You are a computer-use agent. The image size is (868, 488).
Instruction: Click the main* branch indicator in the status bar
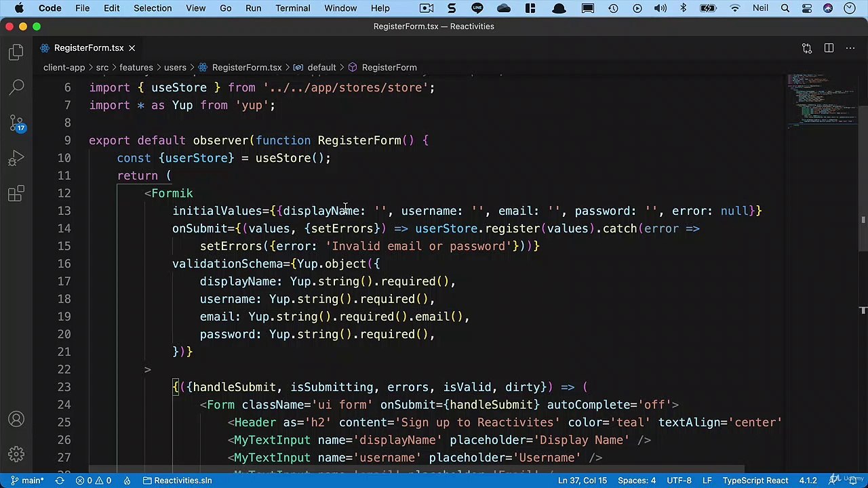pos(28,481)
